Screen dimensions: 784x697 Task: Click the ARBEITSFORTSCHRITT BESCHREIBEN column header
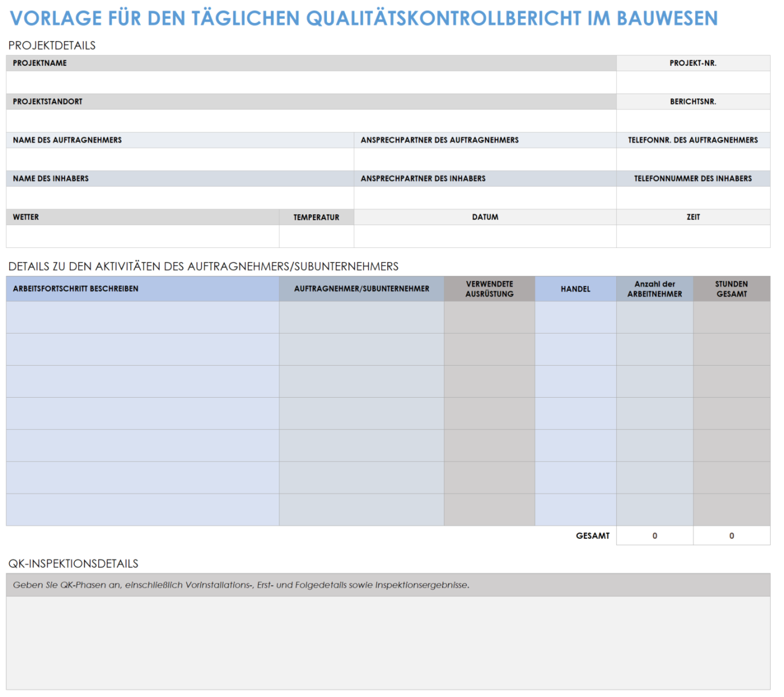[143, 289]
